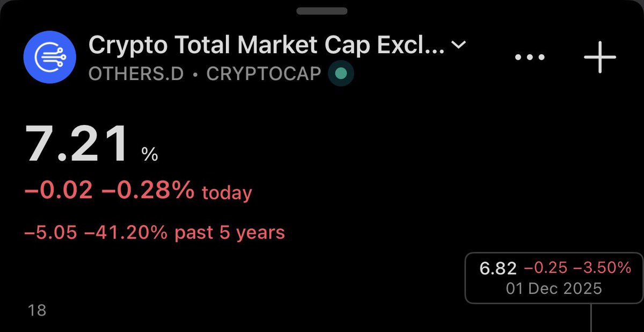Image resolution: width=644 pixels, height=332 pixels.
Task: Click the red "today" label
Action: pos(227,192)
